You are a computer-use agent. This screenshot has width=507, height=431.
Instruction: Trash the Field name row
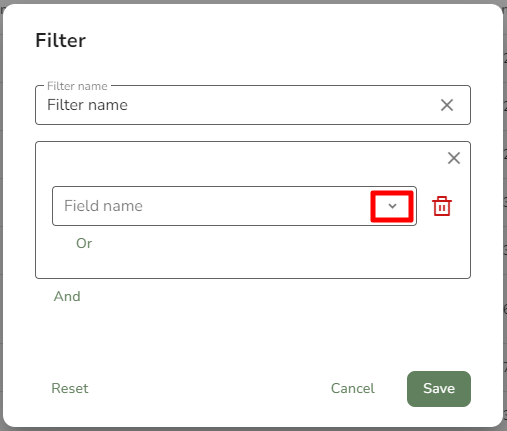point(442,206)
